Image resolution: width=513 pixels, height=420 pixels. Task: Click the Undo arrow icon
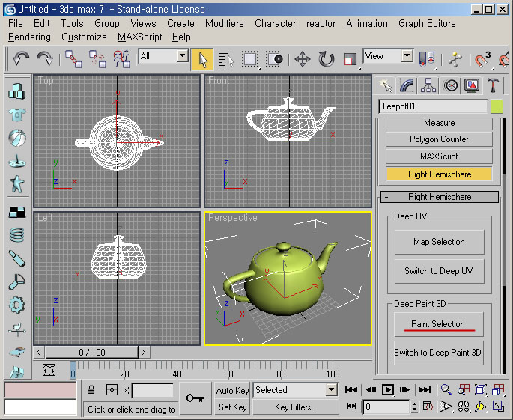click(21, 59)
